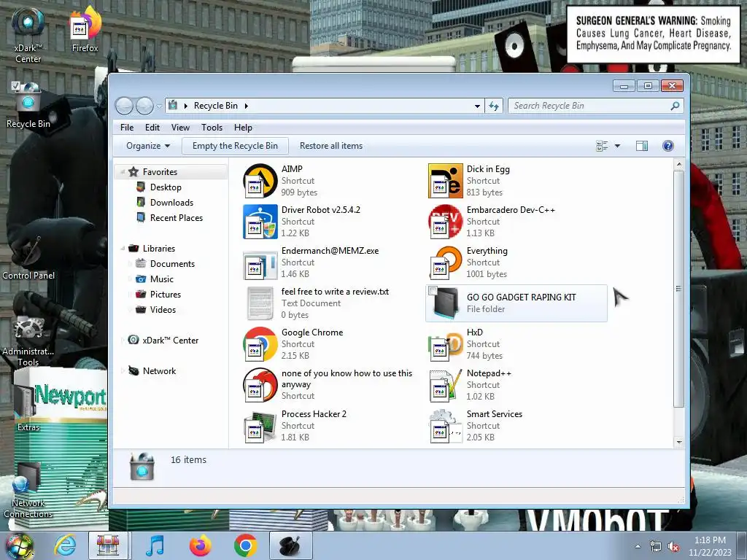Open Recent Places in Favorites
The width and height of the screenshot is (747, 560).
pos(177,217)
